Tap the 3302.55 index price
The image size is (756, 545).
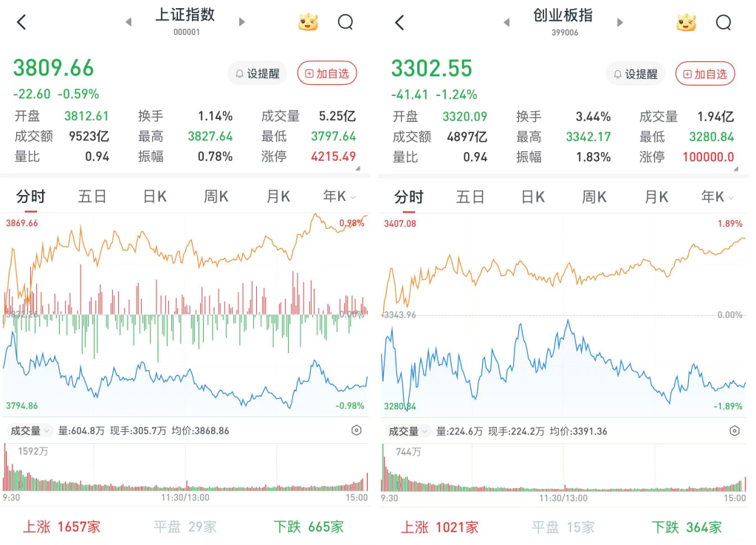[431, 68]
